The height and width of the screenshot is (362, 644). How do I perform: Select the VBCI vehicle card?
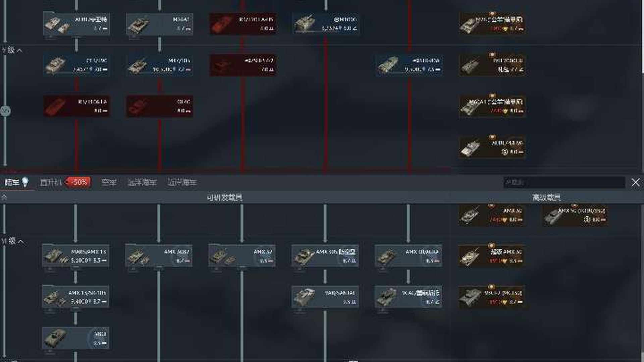(75, 338)
